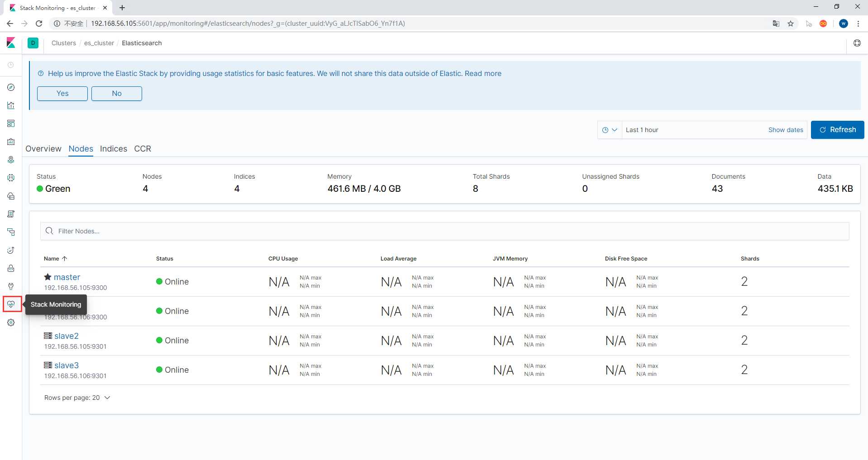Screen dimensions: 868x460
Task: Open Infrastructure icon in sidebar
Action: (11, 196)
